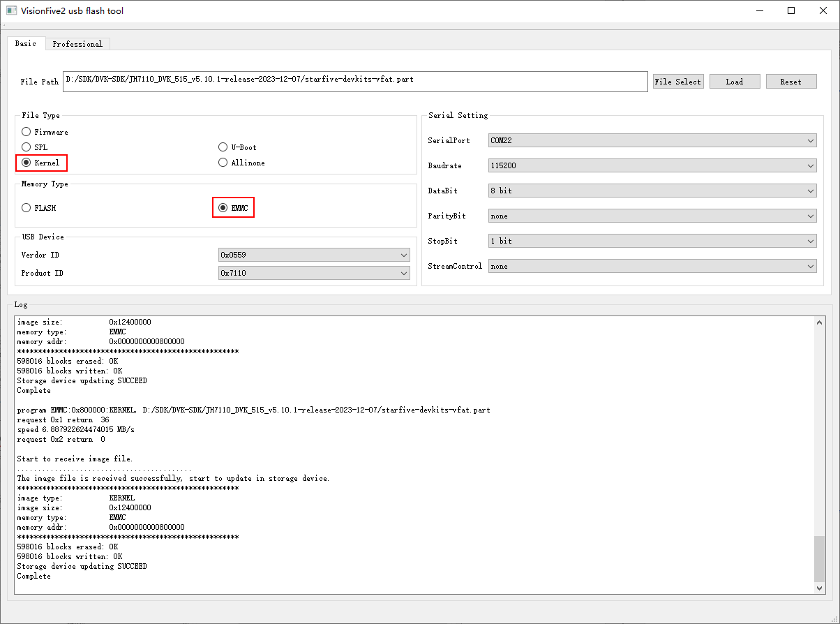Click the File Select button
Image resolution: width=840 pixels, height=624 pixels.
(x=678, y=82)
